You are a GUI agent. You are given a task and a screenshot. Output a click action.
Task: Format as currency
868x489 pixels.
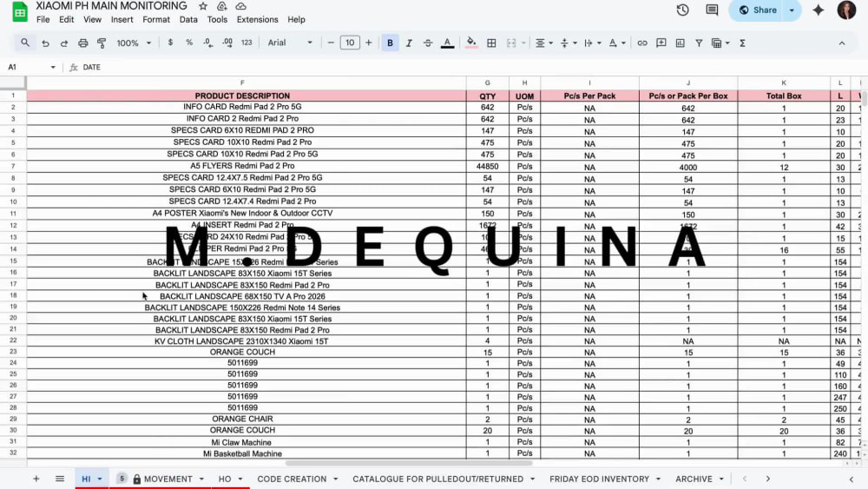tap(170, 43)
